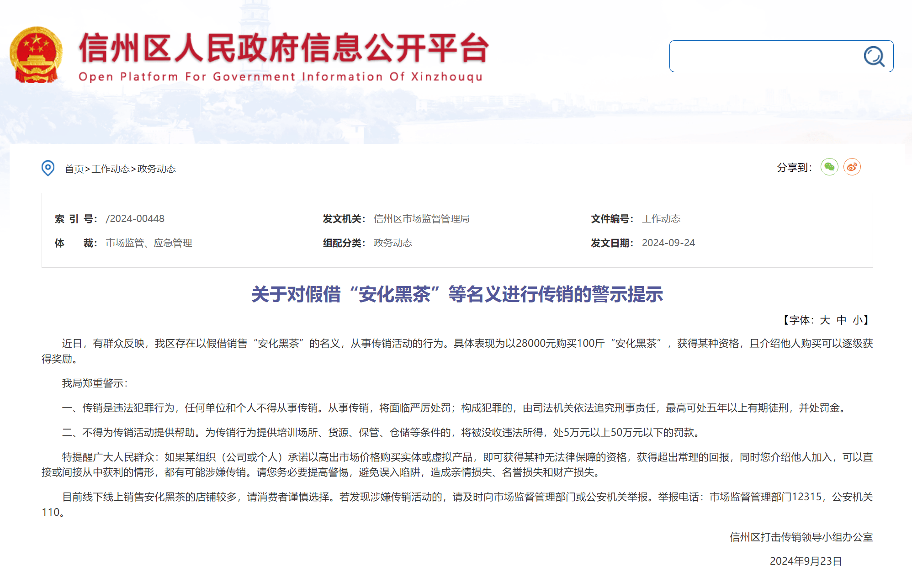The height and width of the screenshot is (588, 912).
Task: Click paragraph starting 特提醒广大人民群众
Action: pyautogui.click(x=457, y=464)
